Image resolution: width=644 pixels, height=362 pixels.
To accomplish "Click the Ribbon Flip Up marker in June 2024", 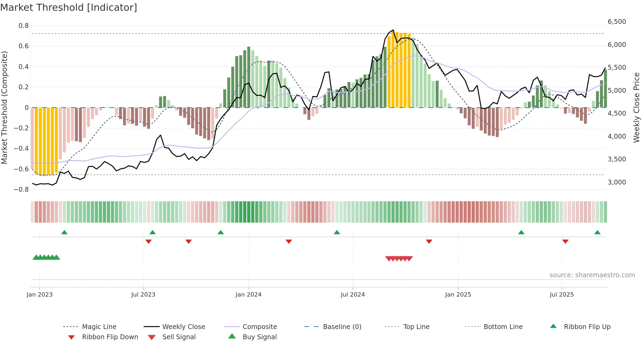I will coord(337,232).
